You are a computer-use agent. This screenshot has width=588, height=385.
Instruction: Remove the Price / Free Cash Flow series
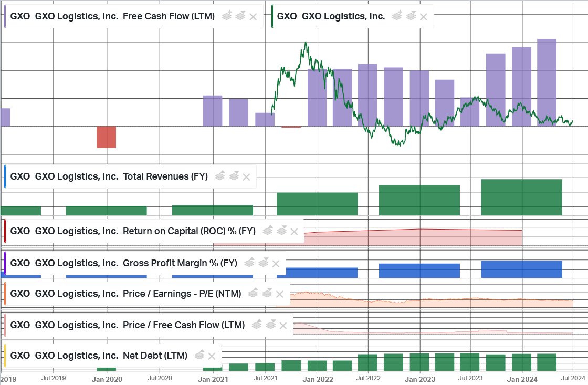pos(283,325)
